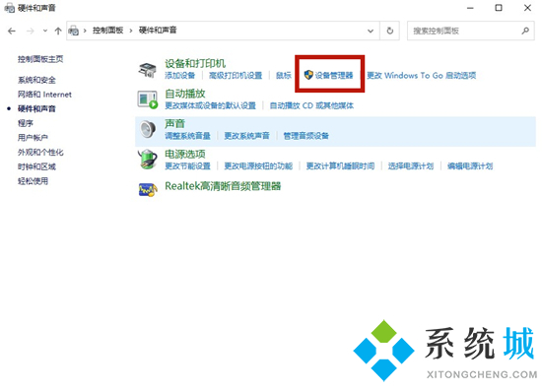Screen dimensions: 542x392
Task: Click 添加设备 link
Action: (x=179, y=75)
